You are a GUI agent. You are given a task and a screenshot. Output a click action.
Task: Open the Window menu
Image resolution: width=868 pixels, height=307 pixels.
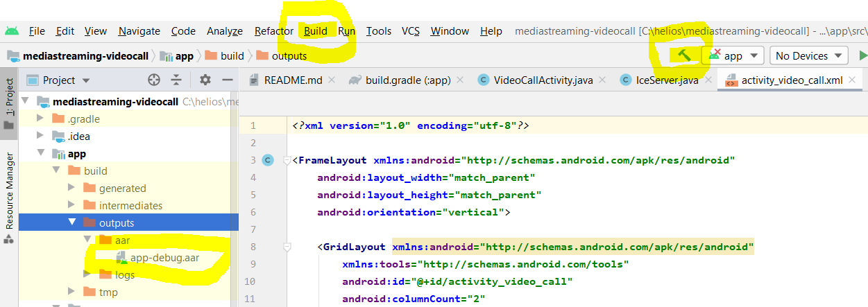(x=450, y=31)
